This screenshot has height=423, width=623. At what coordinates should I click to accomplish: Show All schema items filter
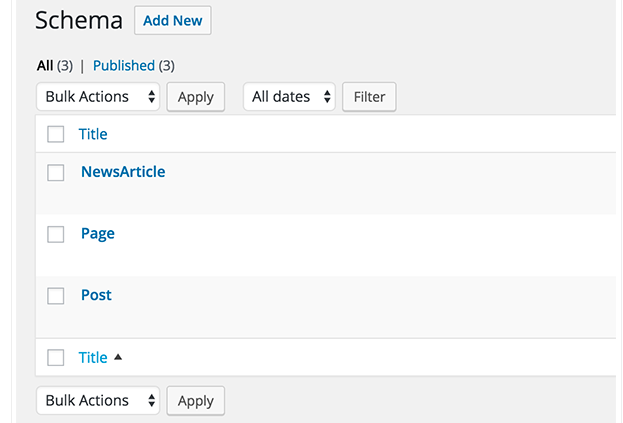(x=45, y=66)
